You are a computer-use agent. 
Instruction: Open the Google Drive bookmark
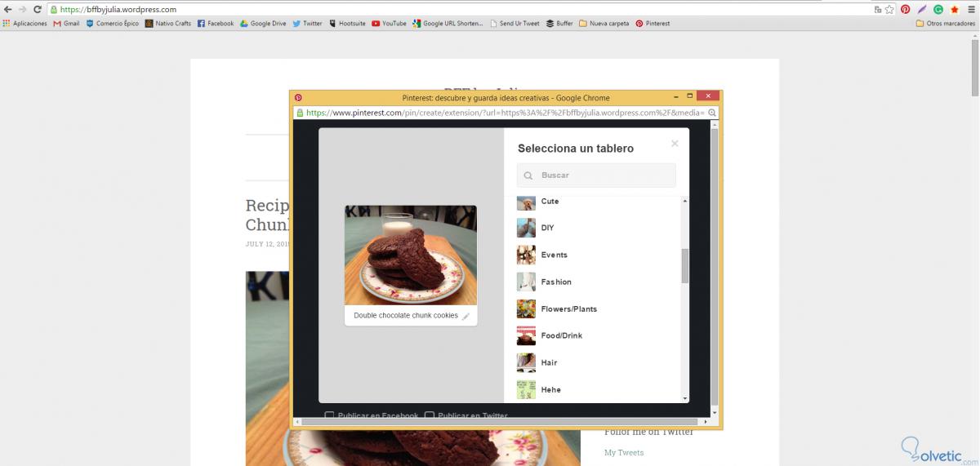click(x=263, y=24)
